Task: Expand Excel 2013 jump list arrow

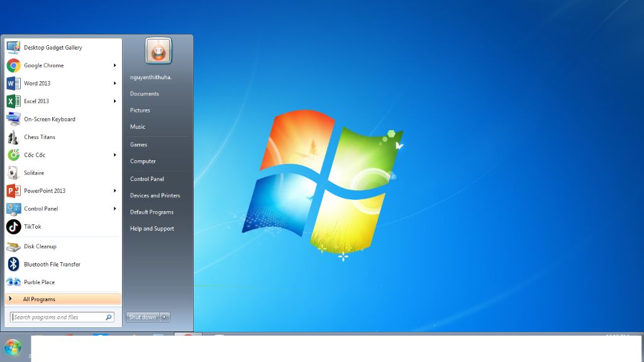Action: tap(115, 101)
